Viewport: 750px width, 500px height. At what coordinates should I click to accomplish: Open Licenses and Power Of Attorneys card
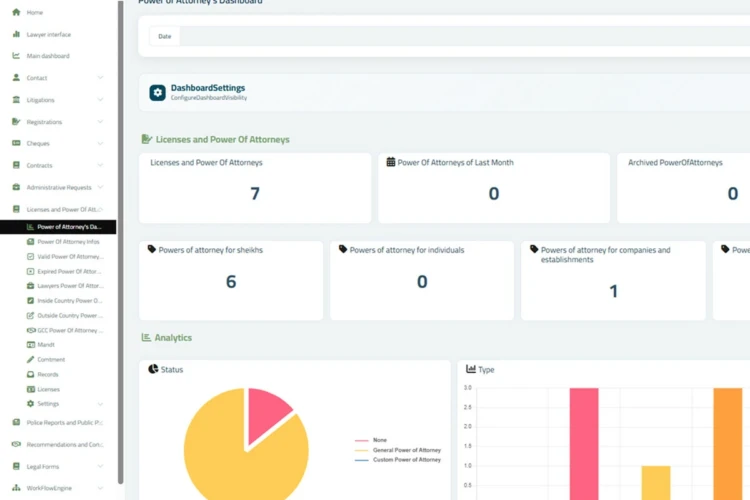pos(255,188)
